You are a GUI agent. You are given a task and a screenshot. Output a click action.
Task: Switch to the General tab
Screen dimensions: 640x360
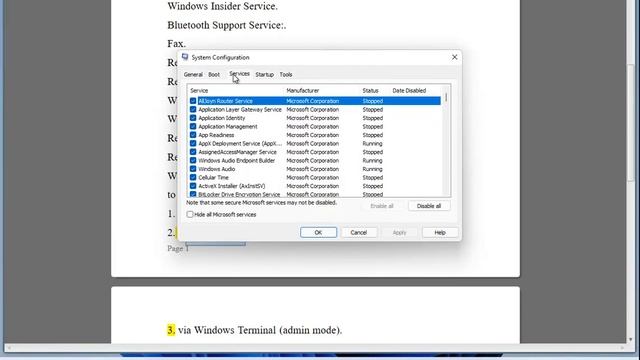pyautogui.click(x=193, y=75)
